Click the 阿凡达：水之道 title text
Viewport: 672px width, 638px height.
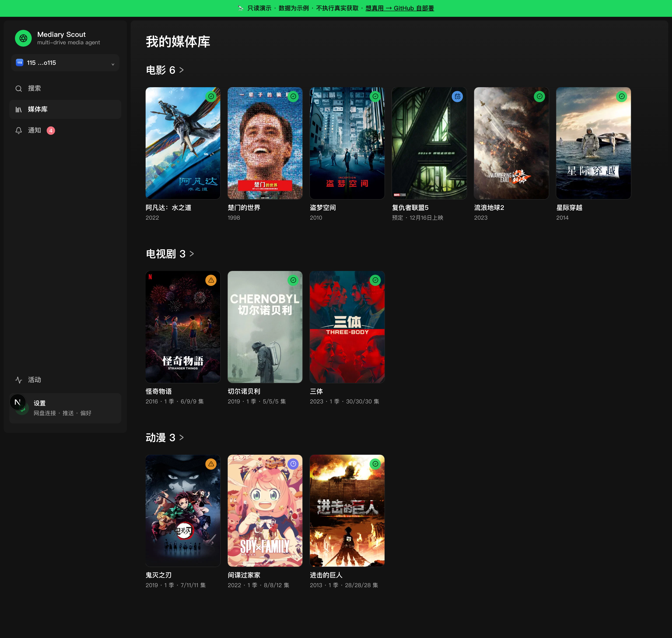coord(168,208)
